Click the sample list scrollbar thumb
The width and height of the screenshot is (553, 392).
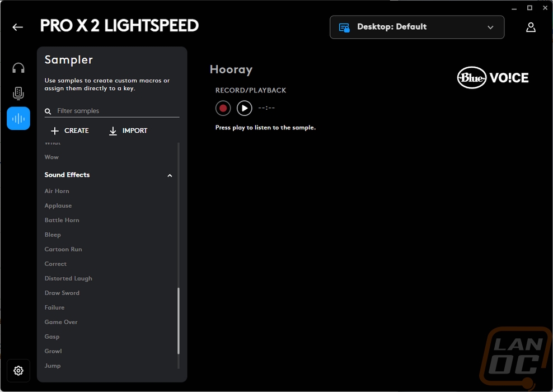coord(179,321)
